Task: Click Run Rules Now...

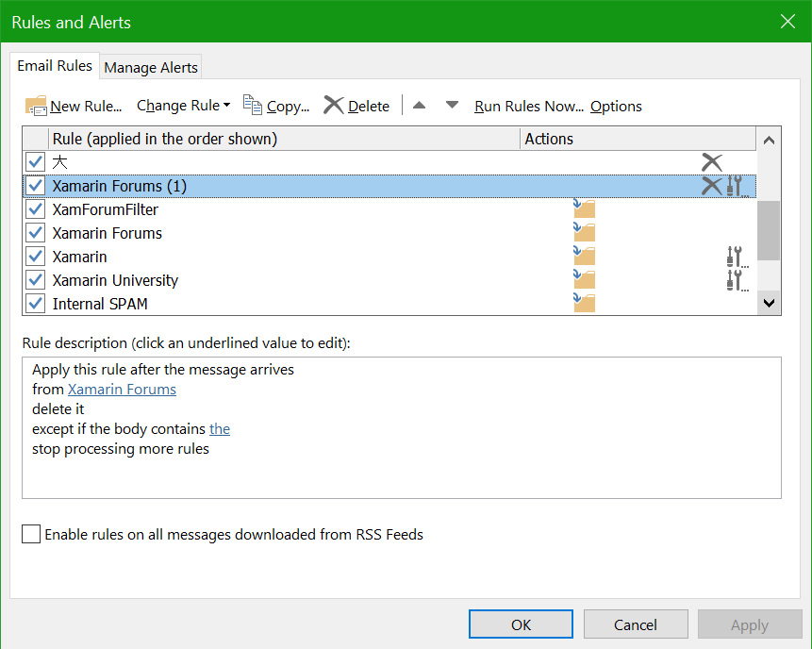Action: (x=529, y=107)
